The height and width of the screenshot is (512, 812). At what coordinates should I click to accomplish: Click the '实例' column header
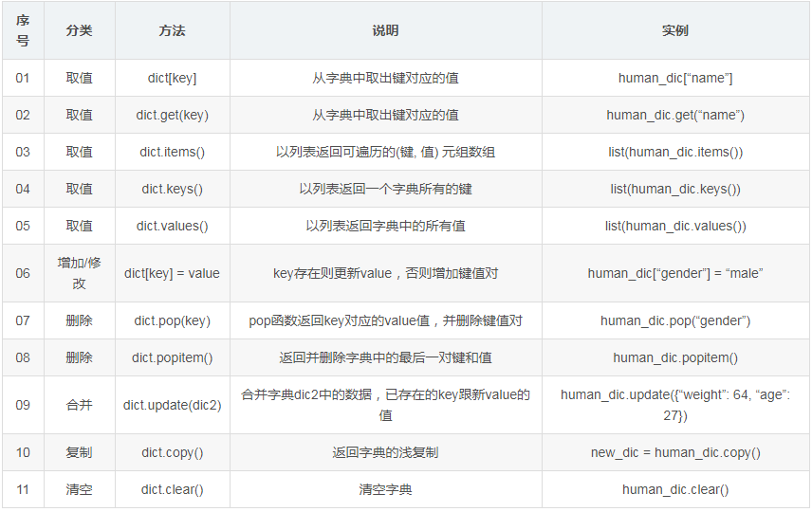pyautogui.click(x=675, y=30)
